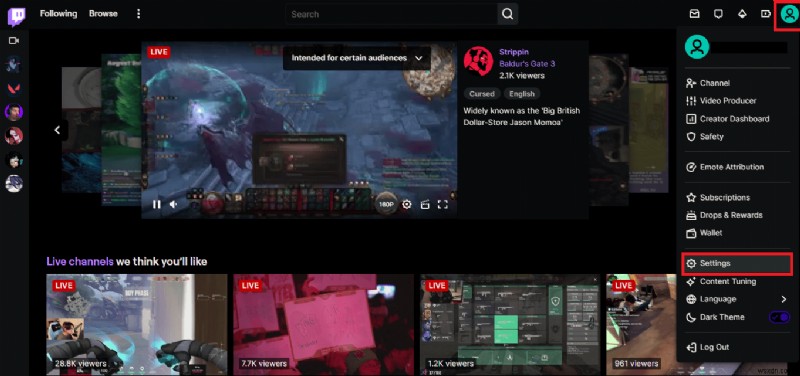Viewport: 800px width, 376px height.
Task: Open Strippin channel avatar
Action: point(478,61)
